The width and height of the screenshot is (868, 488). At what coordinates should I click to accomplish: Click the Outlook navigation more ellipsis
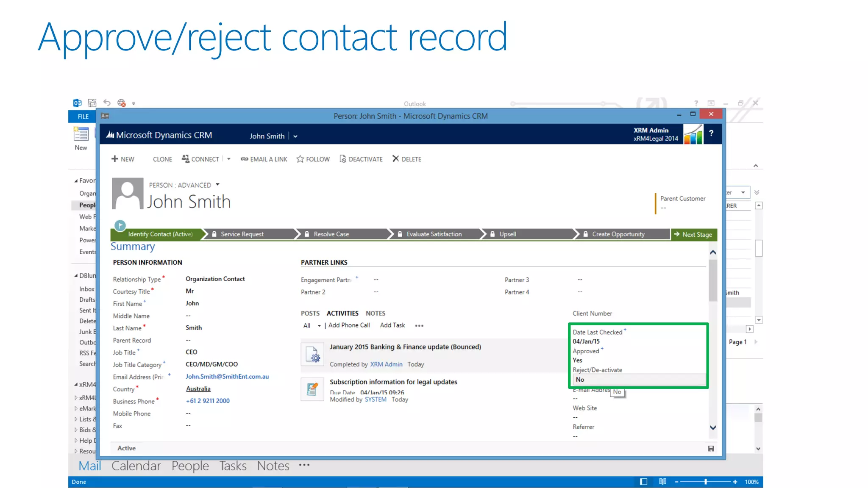click(x=304, y=465)
